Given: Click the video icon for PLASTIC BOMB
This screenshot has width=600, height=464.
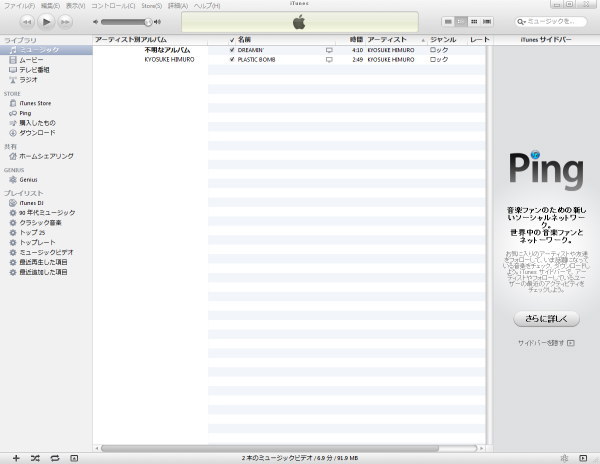Looking at the screenshot, I should tap(329, 60).
